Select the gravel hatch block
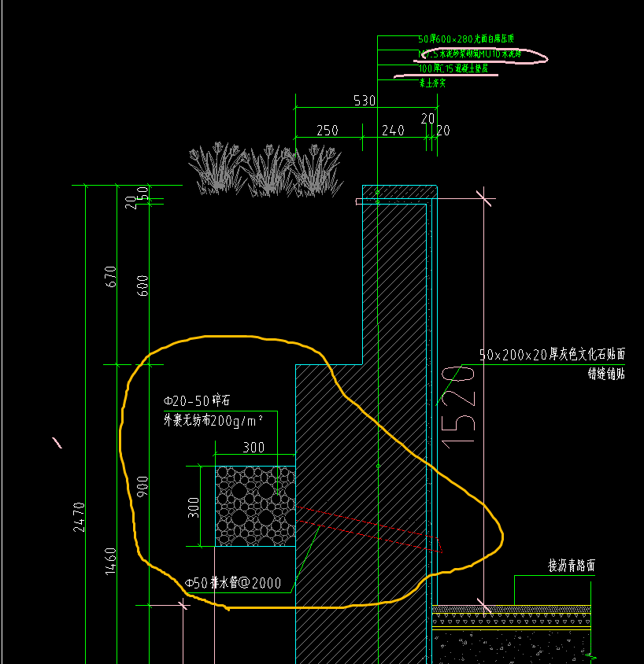 click(256, 506)
